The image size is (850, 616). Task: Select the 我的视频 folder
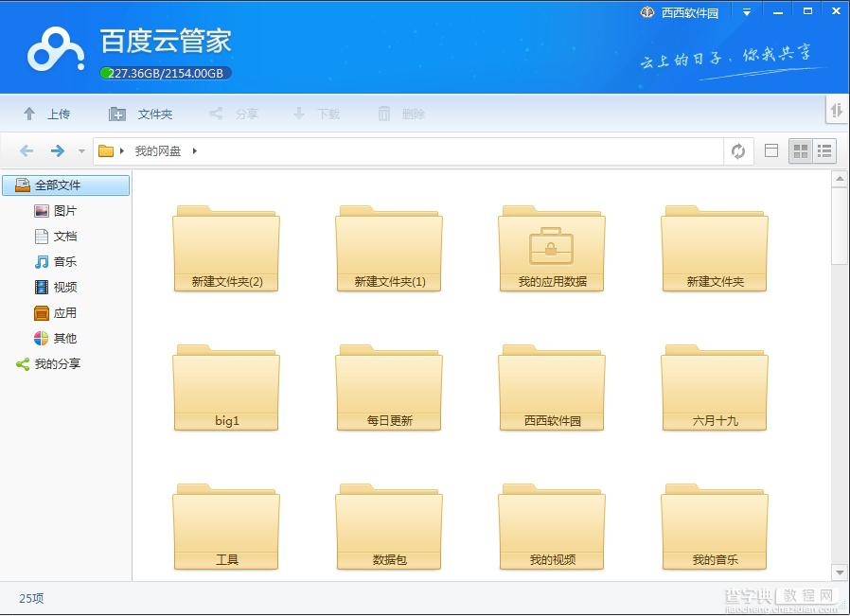(x=551, y=527)
